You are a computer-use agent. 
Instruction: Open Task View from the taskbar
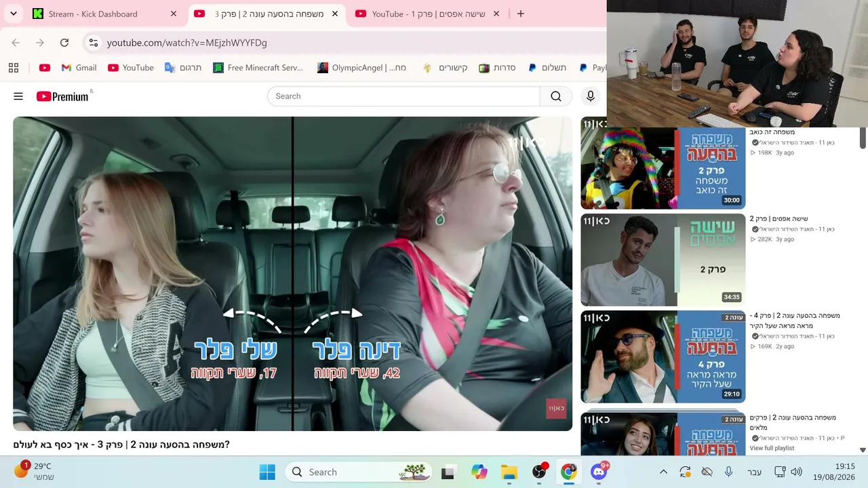(x=448, y=472)
